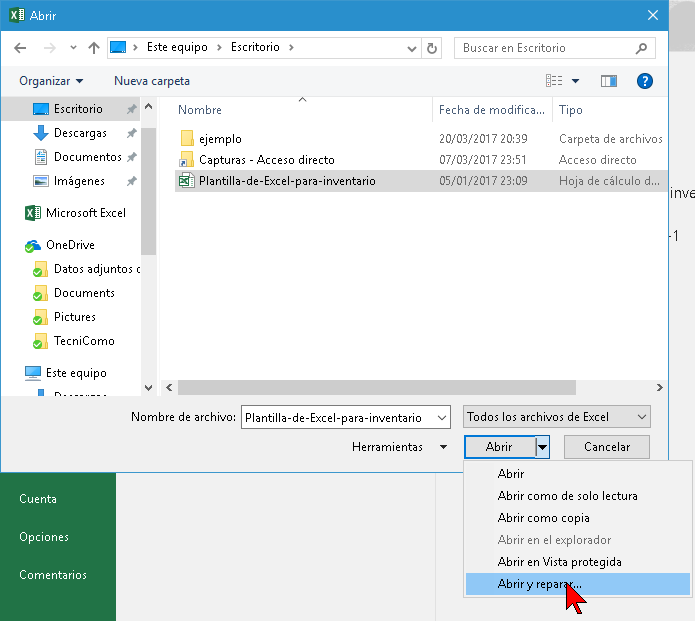Click navigation pane scroll up arrow
Image resolution: width=695 pixels, height=621 pixels.
click(148, 106)
